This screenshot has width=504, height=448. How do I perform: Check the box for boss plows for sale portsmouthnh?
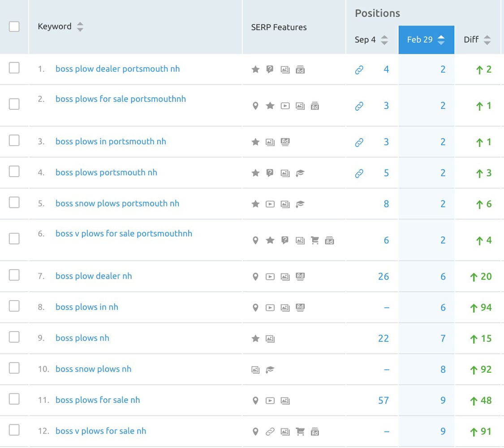click(14, 104)
